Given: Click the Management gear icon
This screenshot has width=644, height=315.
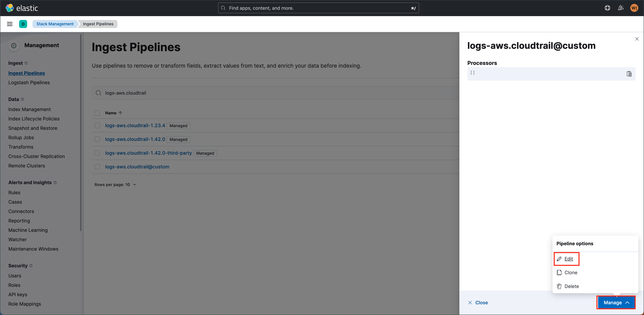Looking at the screenshot, I should click(14, 45).
